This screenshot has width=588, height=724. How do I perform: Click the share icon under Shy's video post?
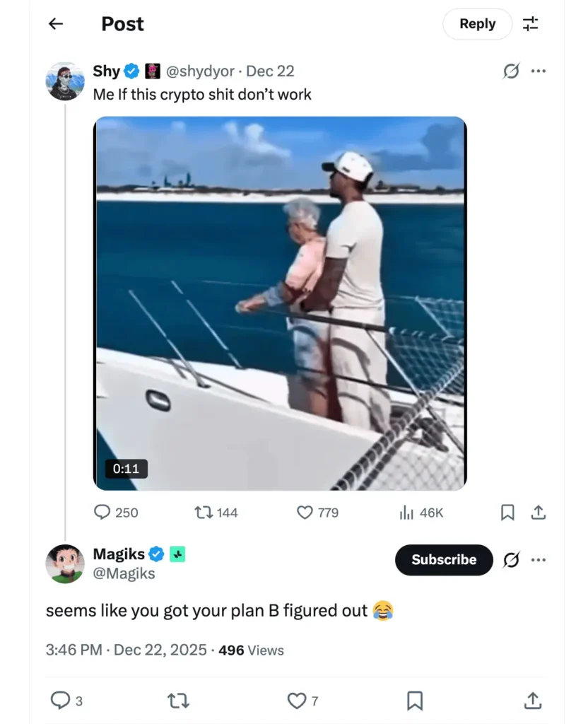[x=538, y=512]
